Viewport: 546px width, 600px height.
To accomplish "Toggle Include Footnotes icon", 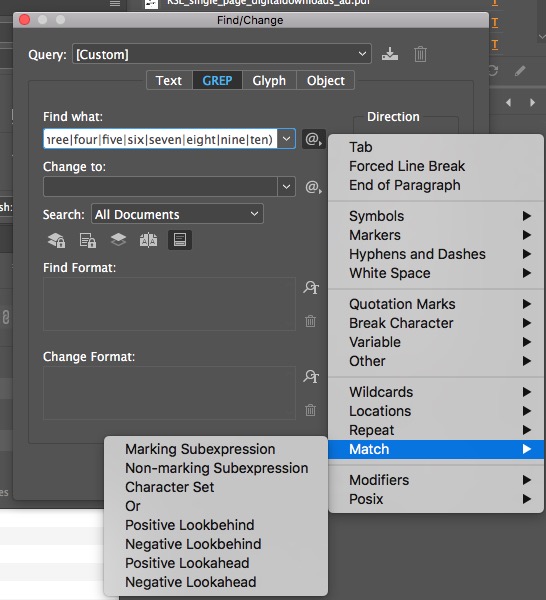I will (x=180, y=240).
